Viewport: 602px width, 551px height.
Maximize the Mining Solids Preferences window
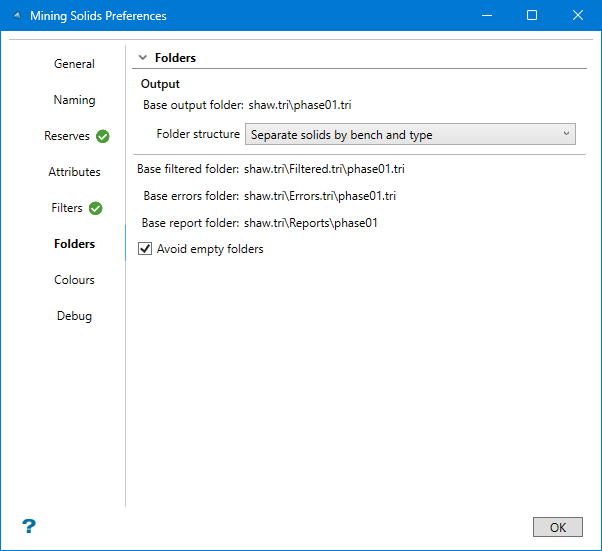532,16
